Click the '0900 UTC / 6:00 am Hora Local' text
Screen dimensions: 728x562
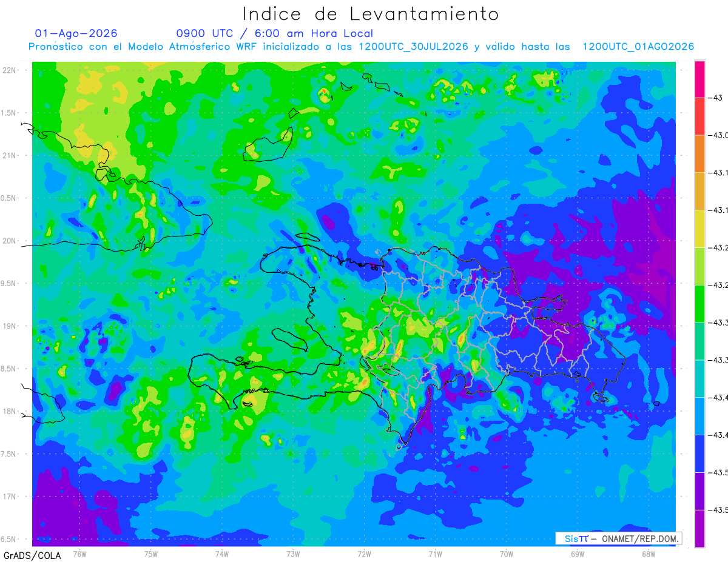click(x=275, y=33)
